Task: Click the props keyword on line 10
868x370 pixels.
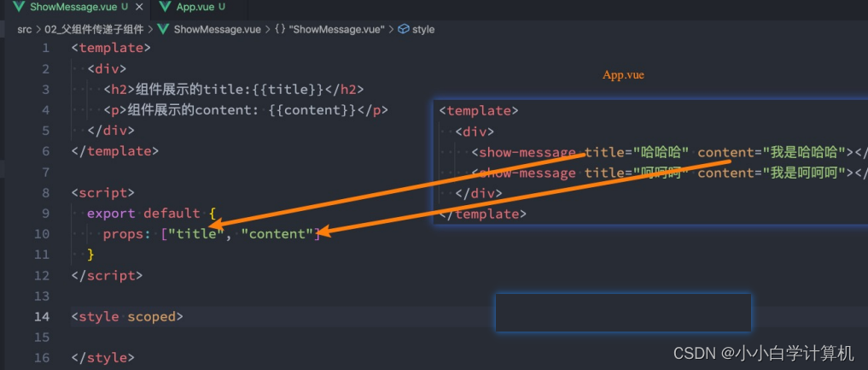Action: [x=123, y=234]
